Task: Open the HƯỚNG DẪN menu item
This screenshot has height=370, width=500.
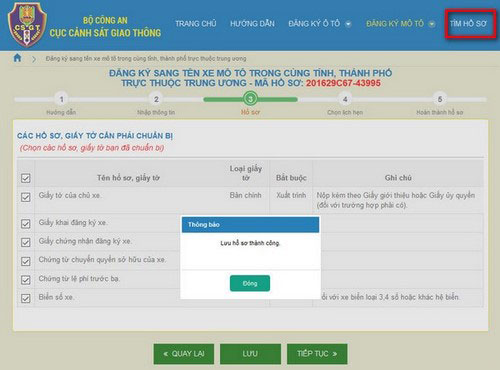Action: click(x=252, y=24)
